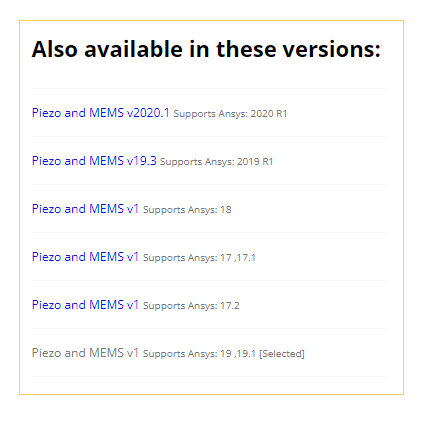Click '2020 R1' in the first row
The width and height of the screenshot is (433, 421).
[269, 114]
